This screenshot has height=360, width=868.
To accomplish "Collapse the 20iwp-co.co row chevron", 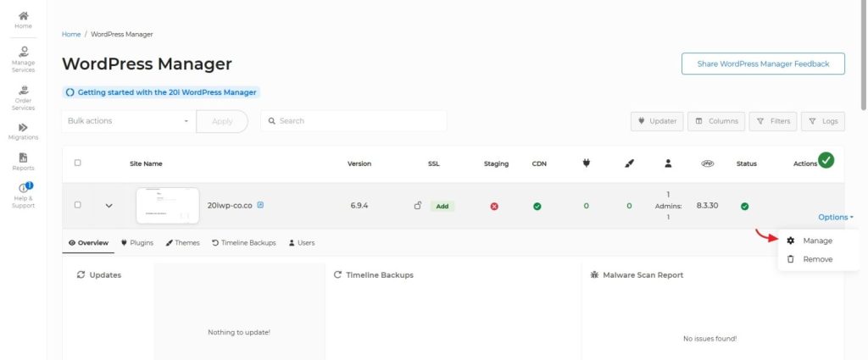I will coord(109,205).
